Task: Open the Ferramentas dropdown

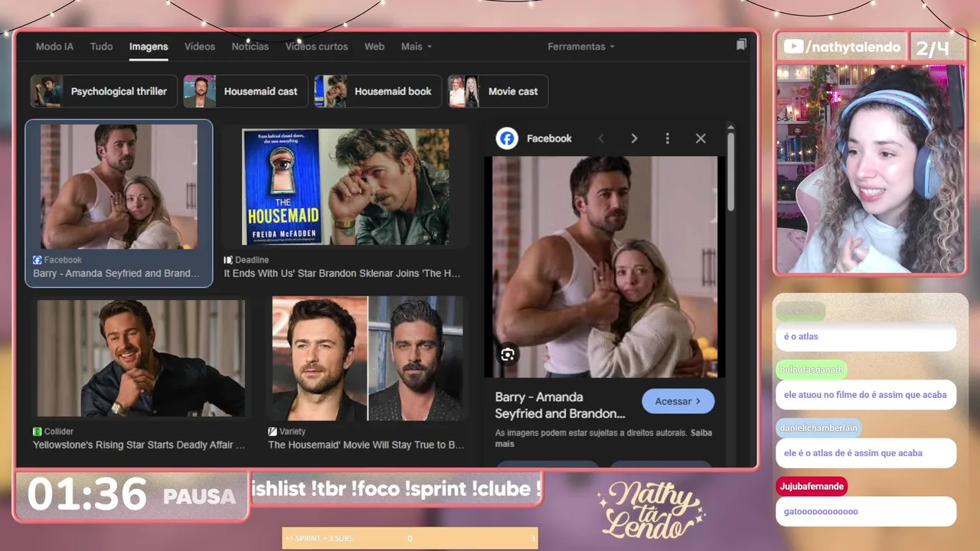Action: [581, 47]
